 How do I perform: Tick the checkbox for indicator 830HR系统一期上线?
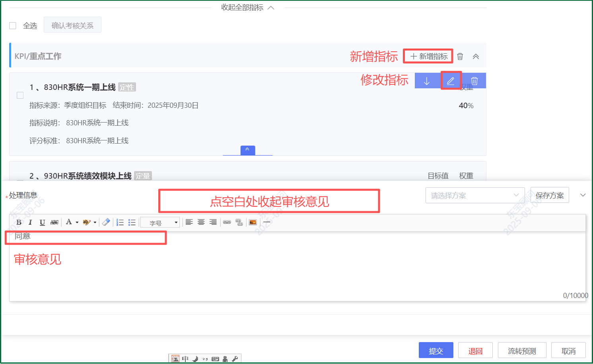coord(20,95)
